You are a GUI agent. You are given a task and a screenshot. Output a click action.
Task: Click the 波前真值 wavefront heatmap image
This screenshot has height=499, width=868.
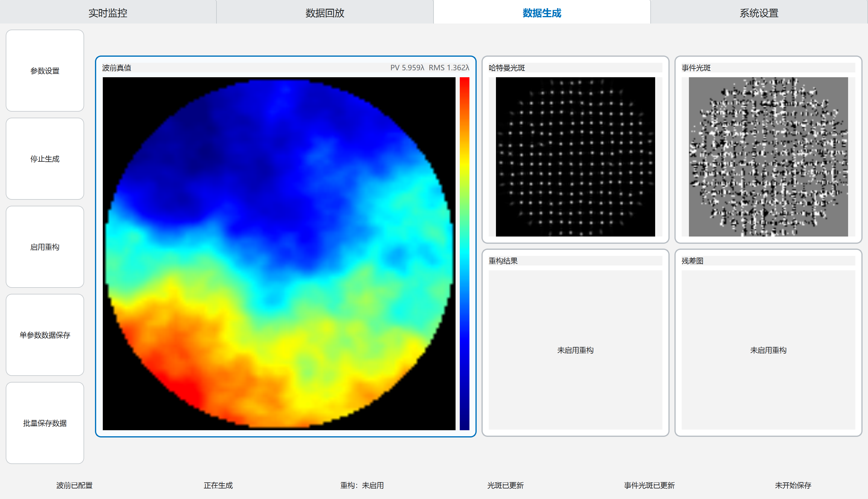(x=279, y=254)
